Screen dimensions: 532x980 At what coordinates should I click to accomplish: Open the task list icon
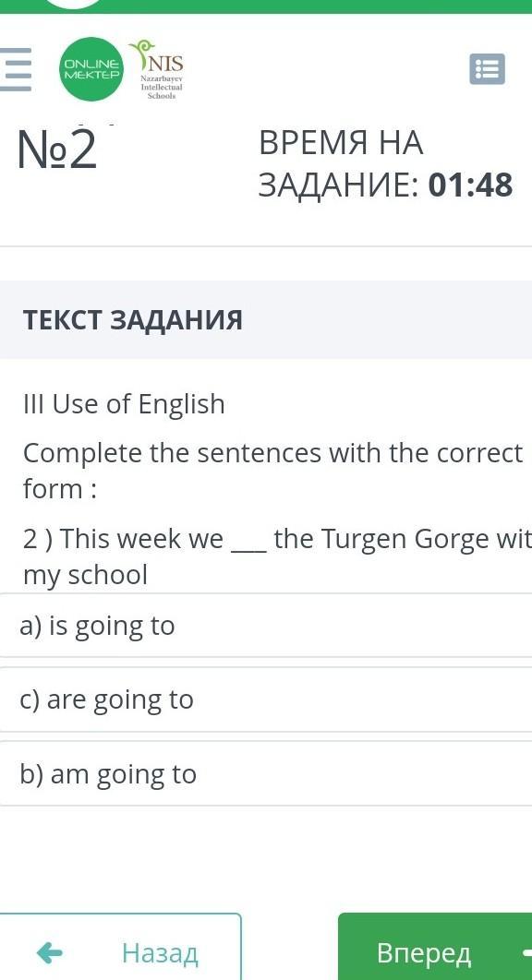487,69
